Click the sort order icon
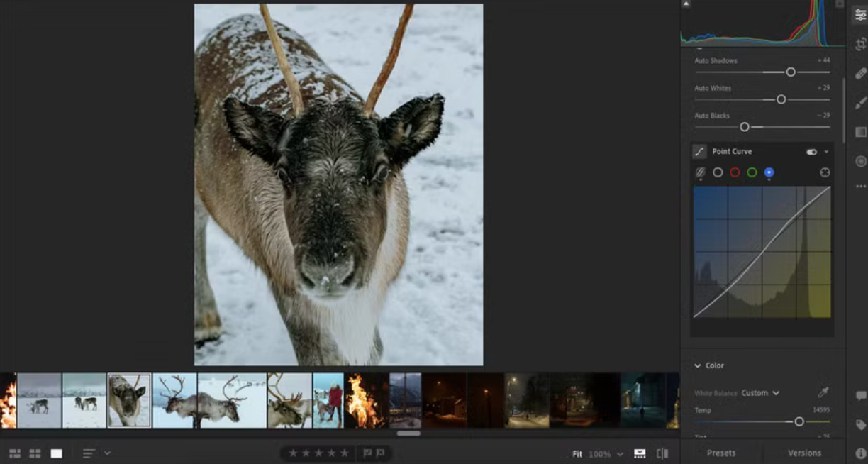The width and height of the screenshot is (868, 464). pos(89,453)
